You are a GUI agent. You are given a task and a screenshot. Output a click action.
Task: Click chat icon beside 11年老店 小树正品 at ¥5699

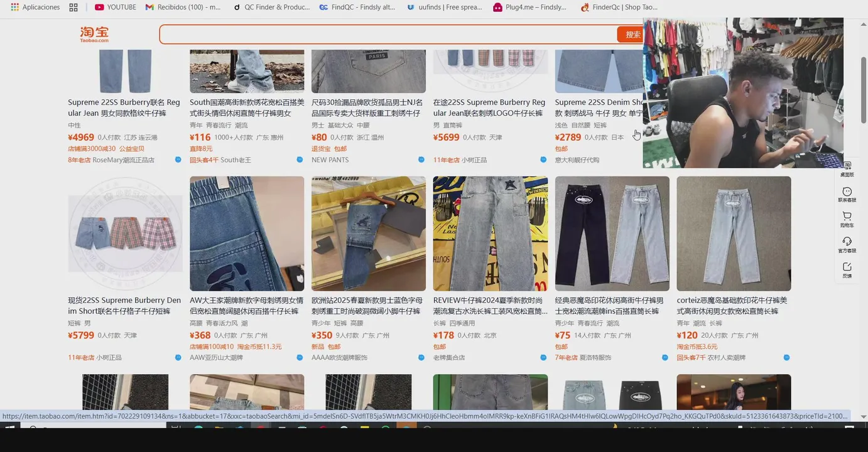point(543,159)
